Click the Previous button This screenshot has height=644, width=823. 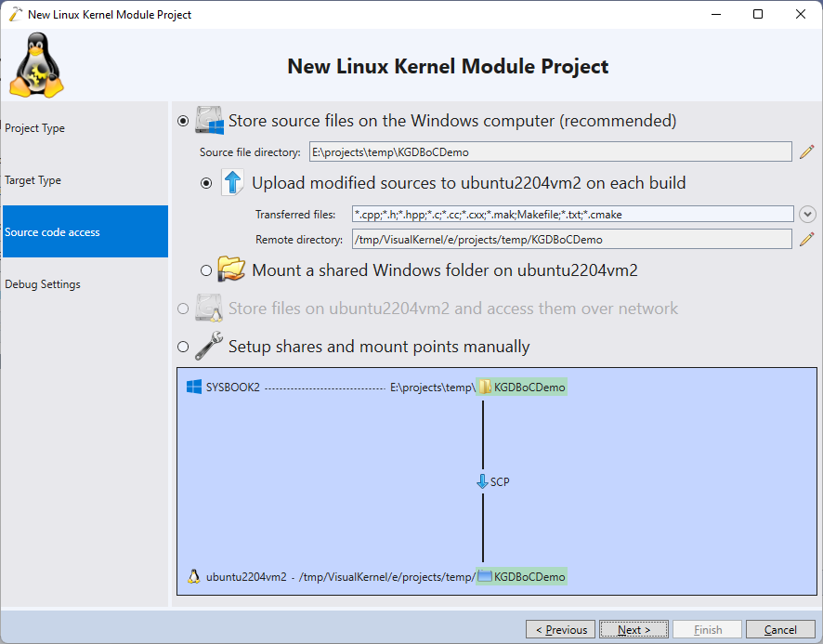[560, 629]
